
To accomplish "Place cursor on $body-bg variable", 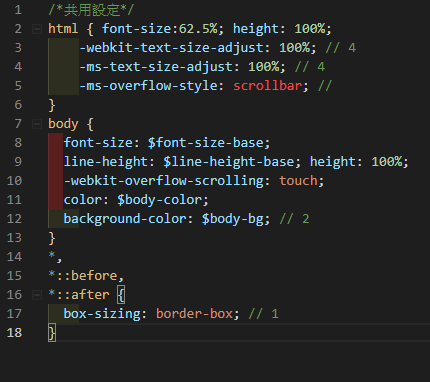I will coord(233,219).
